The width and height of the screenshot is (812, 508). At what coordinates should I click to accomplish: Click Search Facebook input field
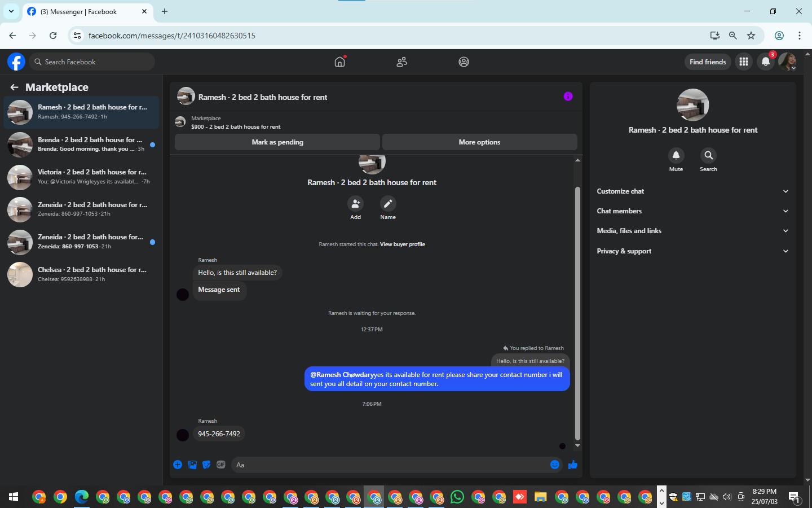point(92,62)
